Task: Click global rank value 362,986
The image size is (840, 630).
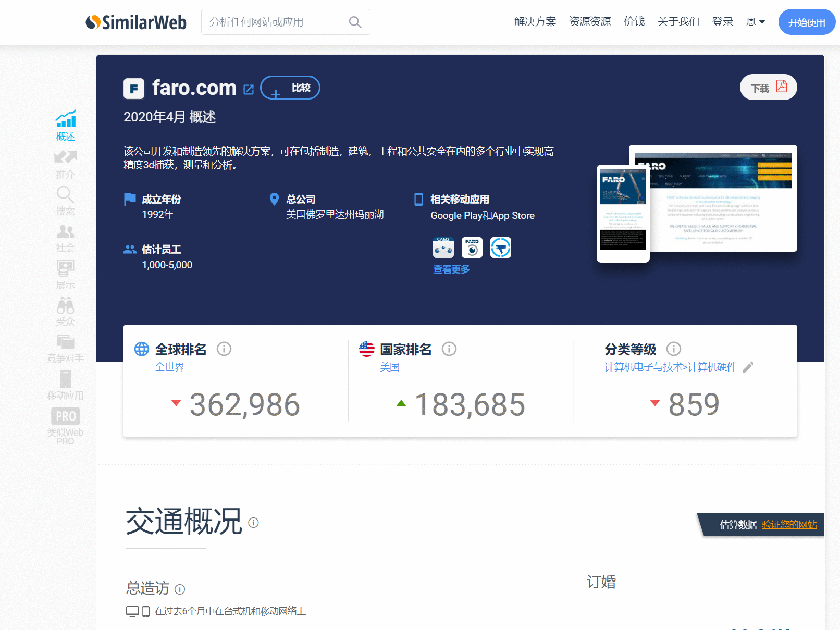Action: point(245,404)
